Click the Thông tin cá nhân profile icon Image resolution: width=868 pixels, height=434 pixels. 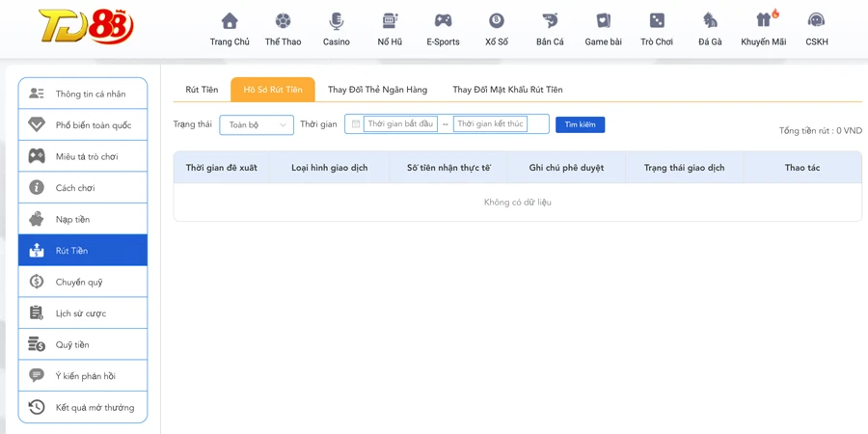(37, 94)
